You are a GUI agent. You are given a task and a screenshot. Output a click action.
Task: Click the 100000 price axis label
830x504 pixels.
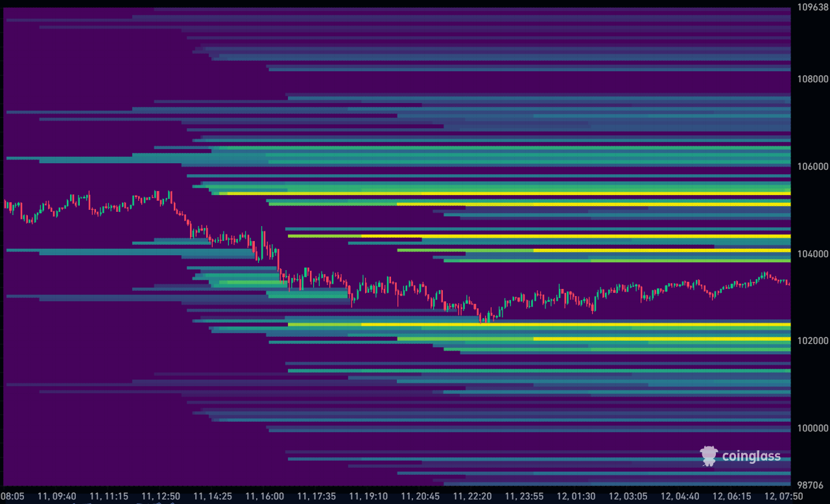point(812,428)
